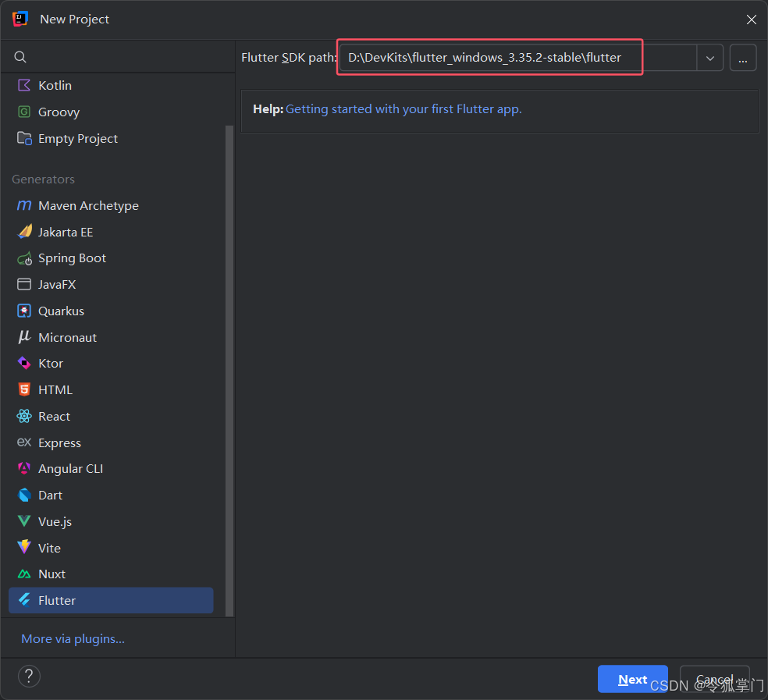The image size is (768, 700).
Task: Click the React atom icon
Action: tap(24, 416)
